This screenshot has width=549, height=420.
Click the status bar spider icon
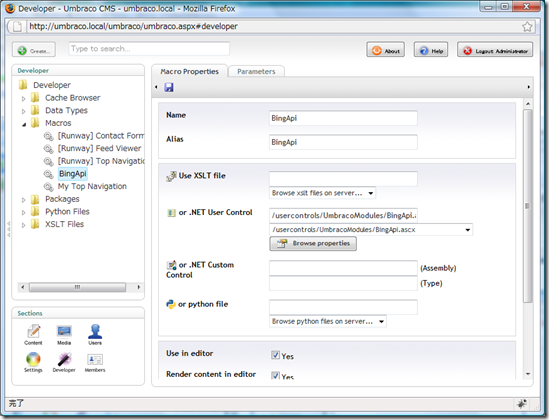coord(522,404)
